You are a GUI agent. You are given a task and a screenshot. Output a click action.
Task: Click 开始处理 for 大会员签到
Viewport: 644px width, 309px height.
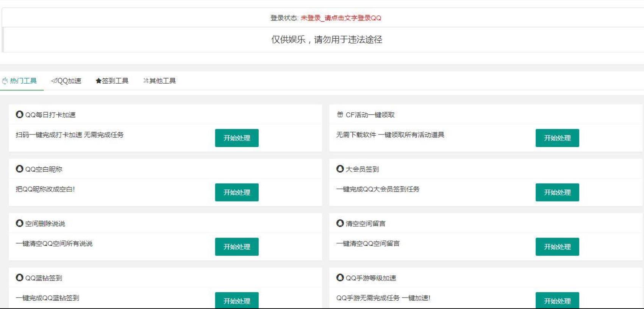click(x=557, y=192)
